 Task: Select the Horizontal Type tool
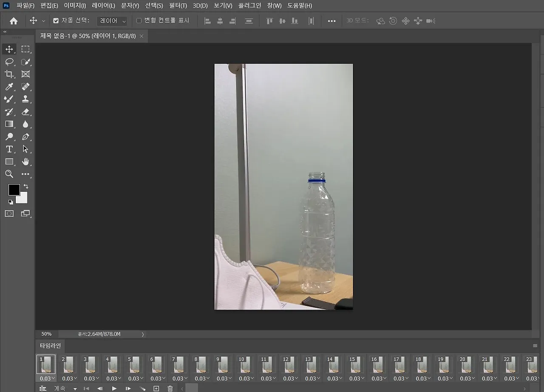click(9, 149)
